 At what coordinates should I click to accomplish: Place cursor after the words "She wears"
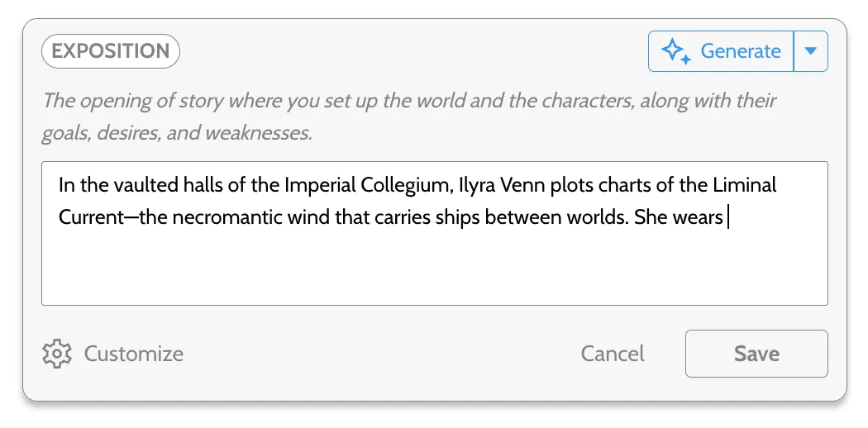(726, 217)
